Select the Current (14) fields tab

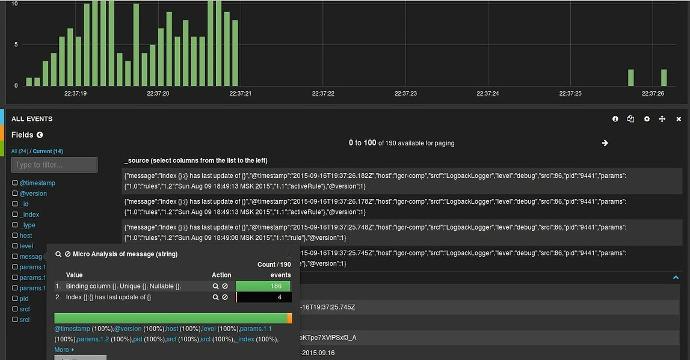pyautogui.click(x=48, y=151)
